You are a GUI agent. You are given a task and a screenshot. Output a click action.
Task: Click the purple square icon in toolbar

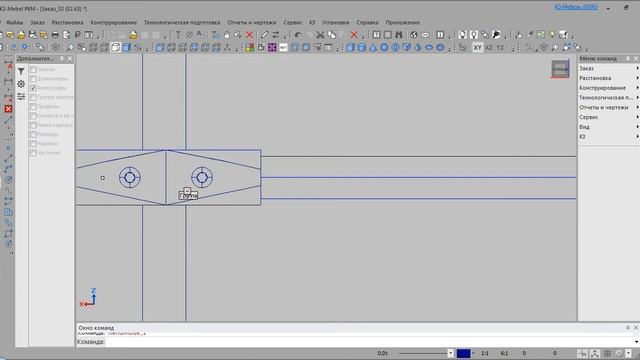click(x=272, y=48)
